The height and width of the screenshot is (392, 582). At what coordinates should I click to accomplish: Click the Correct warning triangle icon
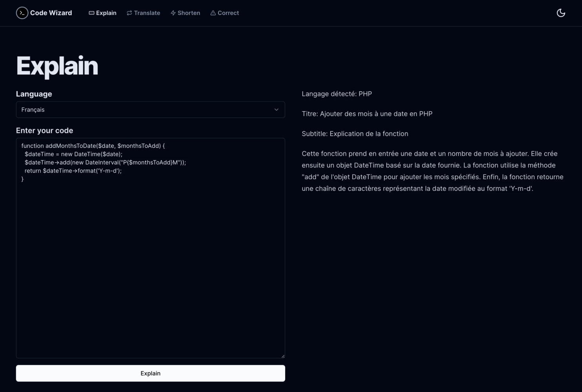point(213,13)
